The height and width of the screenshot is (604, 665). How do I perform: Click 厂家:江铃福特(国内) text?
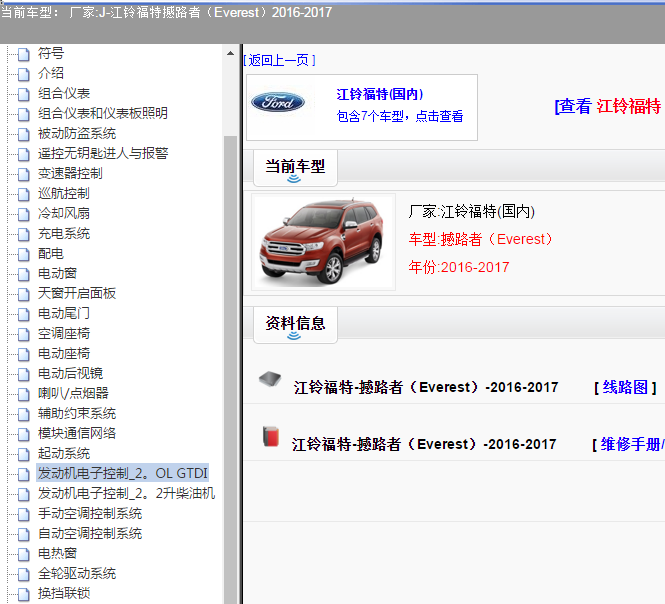[472, 211]
